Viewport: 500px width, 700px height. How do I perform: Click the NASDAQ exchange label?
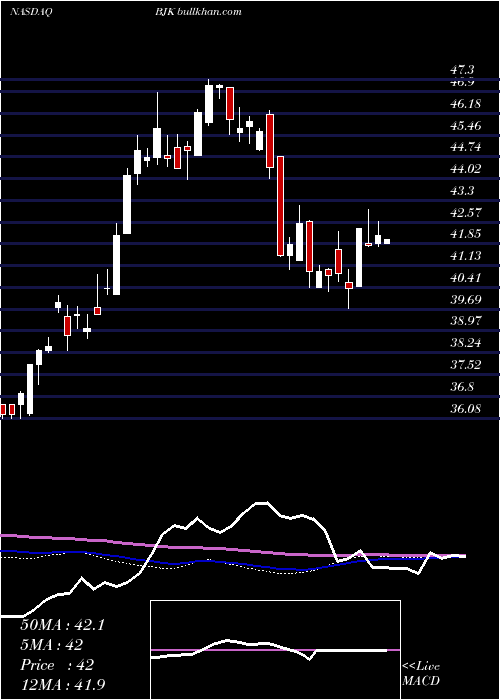coord(31,12)
